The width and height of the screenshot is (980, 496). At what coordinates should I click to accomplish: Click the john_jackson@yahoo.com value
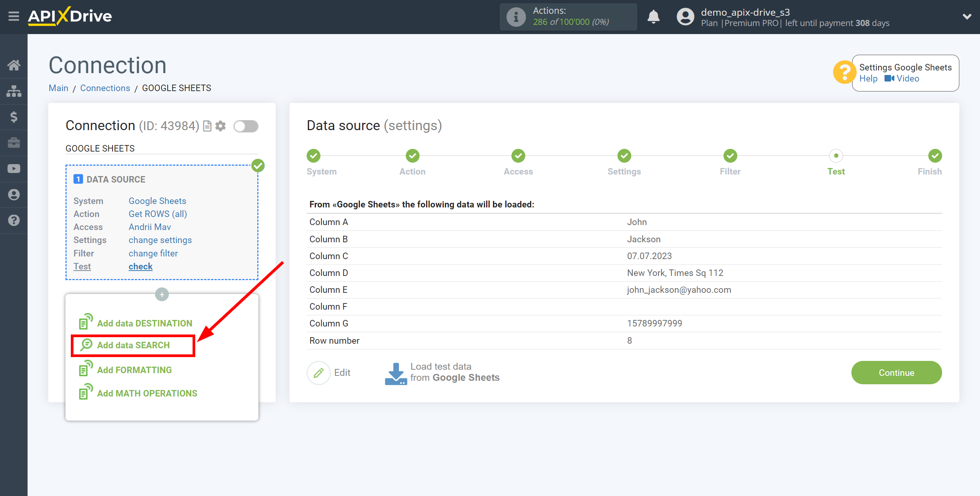(679, 290)
